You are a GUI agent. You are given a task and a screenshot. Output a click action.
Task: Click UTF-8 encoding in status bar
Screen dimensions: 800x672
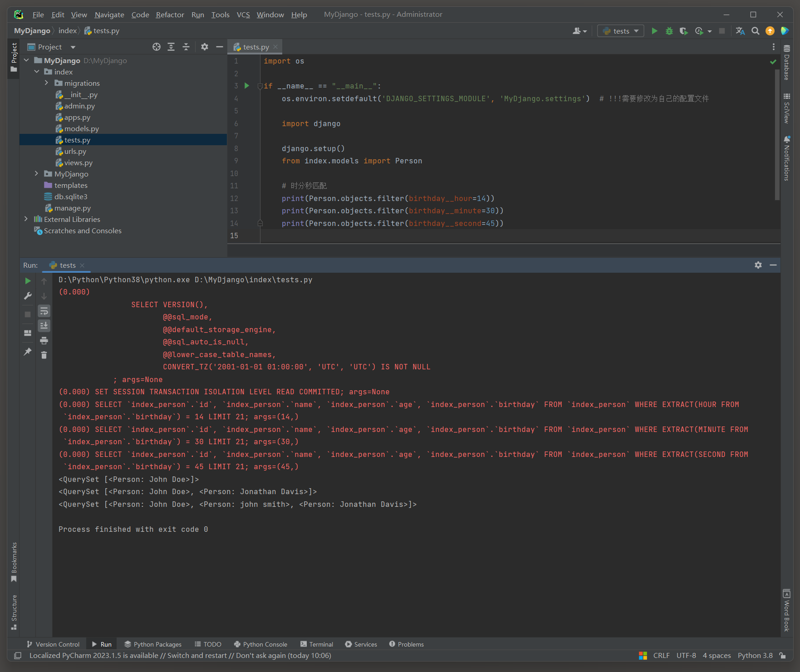686,656
